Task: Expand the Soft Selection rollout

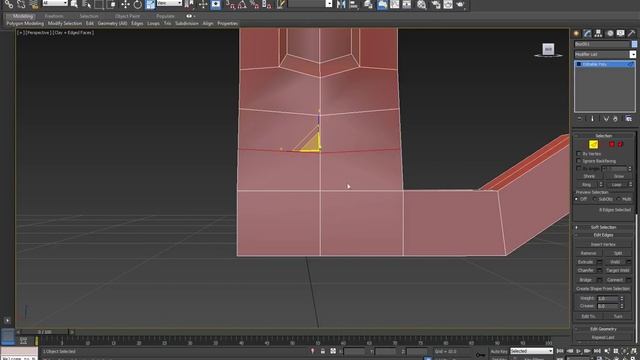Action: click(x=603, y=227)
